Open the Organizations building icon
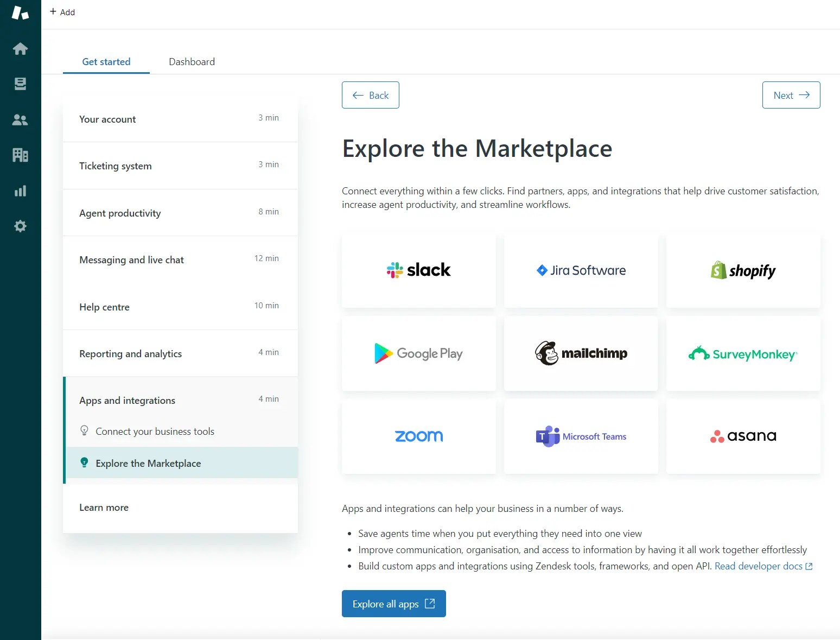This screenshot has width=840, height=640. [x=20, y=155]
